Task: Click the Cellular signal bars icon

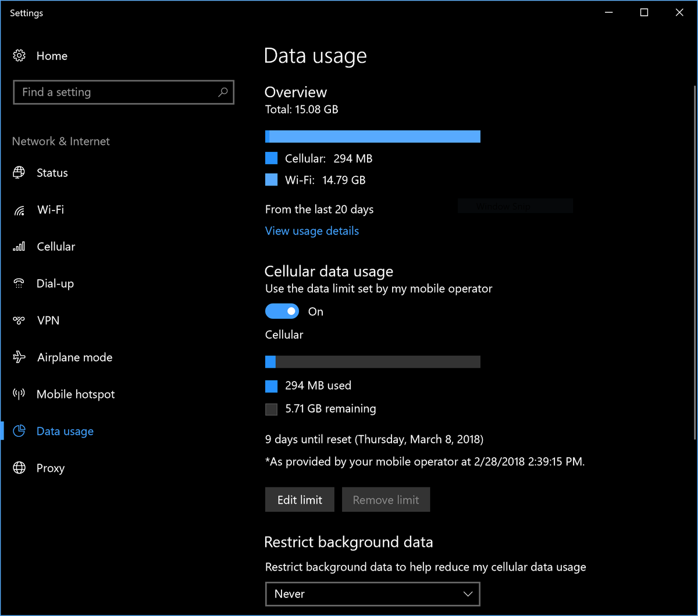Action: (19, 247)
